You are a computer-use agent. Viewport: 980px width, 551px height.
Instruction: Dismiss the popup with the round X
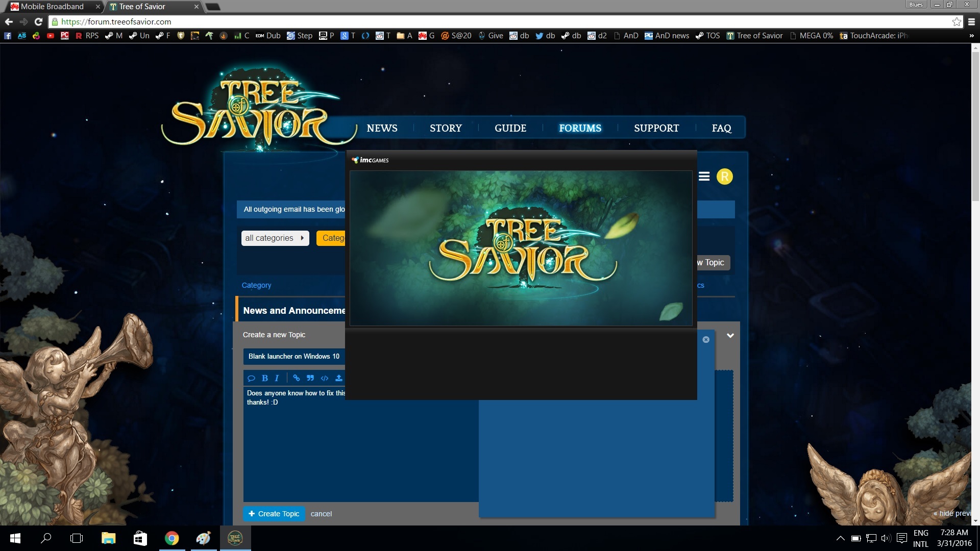click(x=706, y=340)
